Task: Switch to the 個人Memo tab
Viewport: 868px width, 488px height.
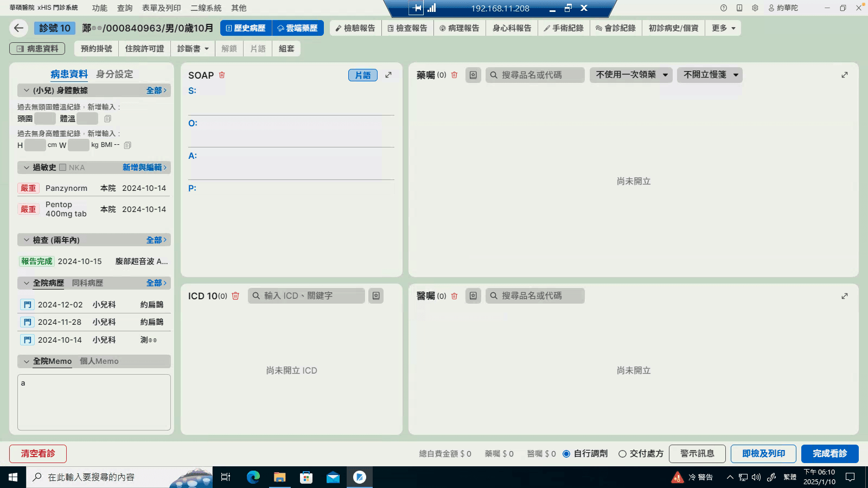Action: coord(99,361)
